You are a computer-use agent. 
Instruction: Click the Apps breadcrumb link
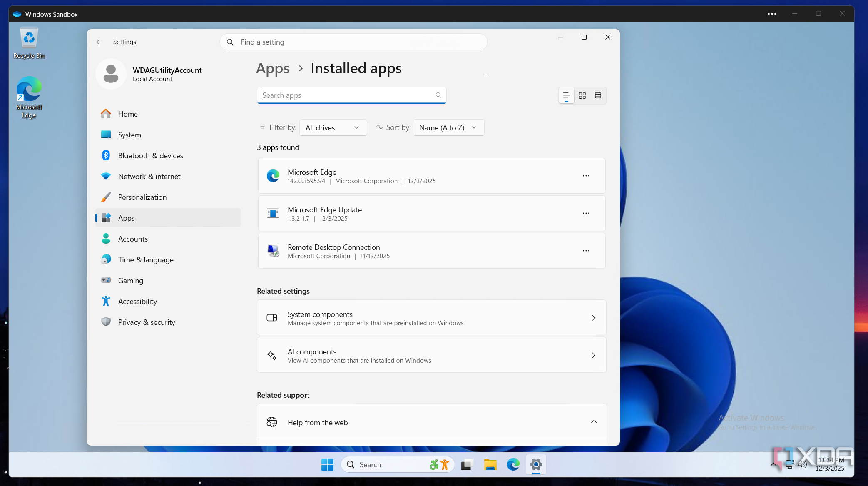pyautogui.click(x=273, y=68)
